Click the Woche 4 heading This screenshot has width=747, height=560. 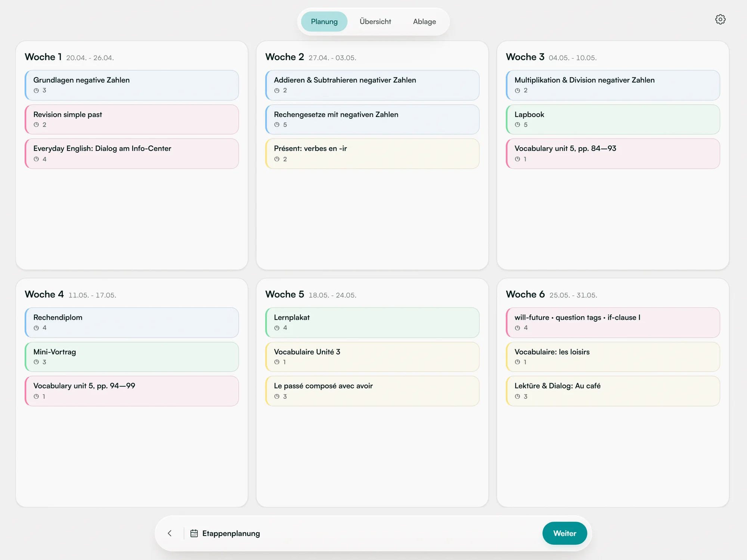[x=44, y=294]
